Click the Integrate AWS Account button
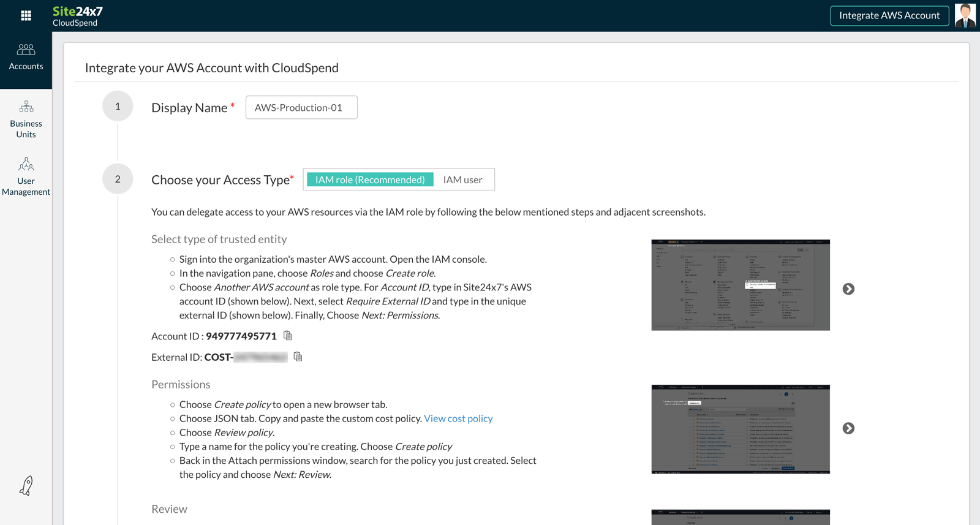Viewport: 980px width, 525px height. [889, 16]
